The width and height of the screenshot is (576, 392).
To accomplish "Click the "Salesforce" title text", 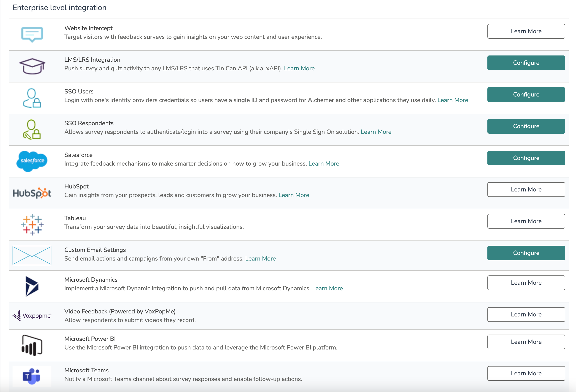I will [78, 155].
